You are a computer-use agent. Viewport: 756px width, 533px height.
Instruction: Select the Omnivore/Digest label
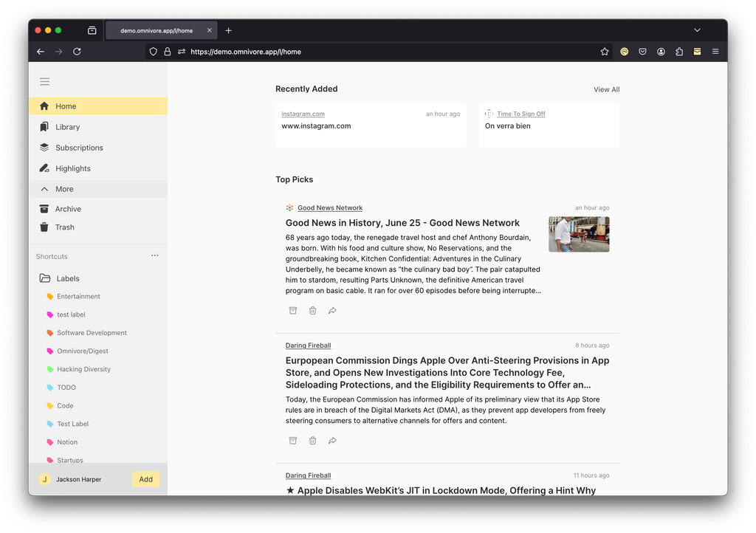(x=83, y=351)
